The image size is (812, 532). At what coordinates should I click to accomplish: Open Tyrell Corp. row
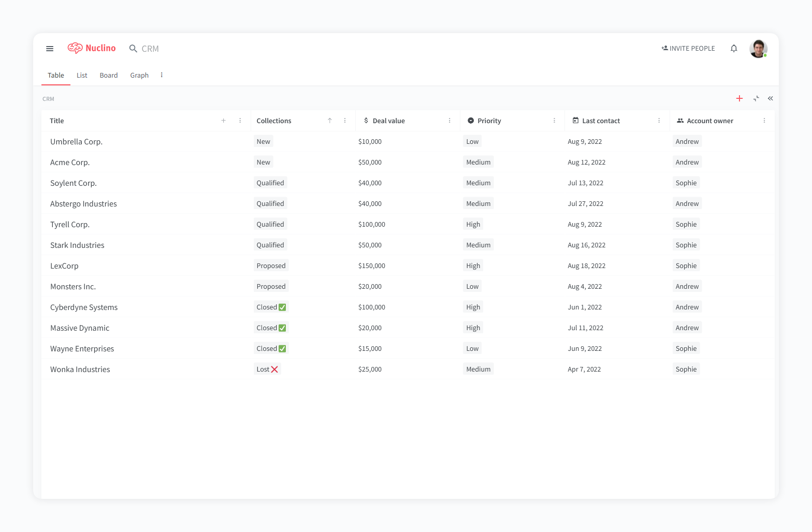70,225
